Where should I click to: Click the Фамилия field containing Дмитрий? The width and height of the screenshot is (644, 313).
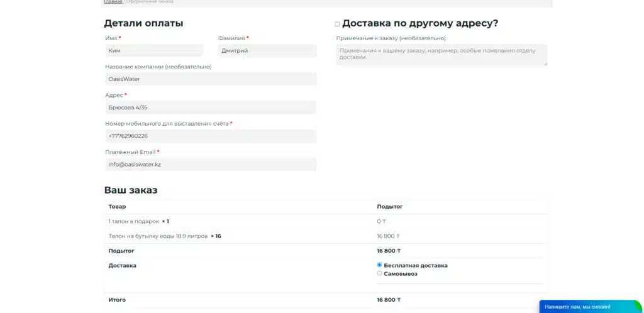point(267,51)
